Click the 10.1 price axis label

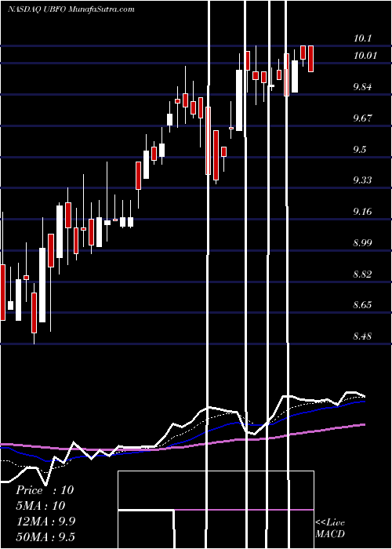point(362,38)
